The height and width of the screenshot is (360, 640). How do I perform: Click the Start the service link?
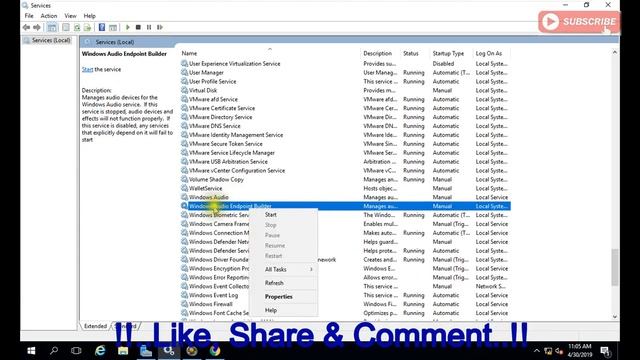[x=87, y=69]
